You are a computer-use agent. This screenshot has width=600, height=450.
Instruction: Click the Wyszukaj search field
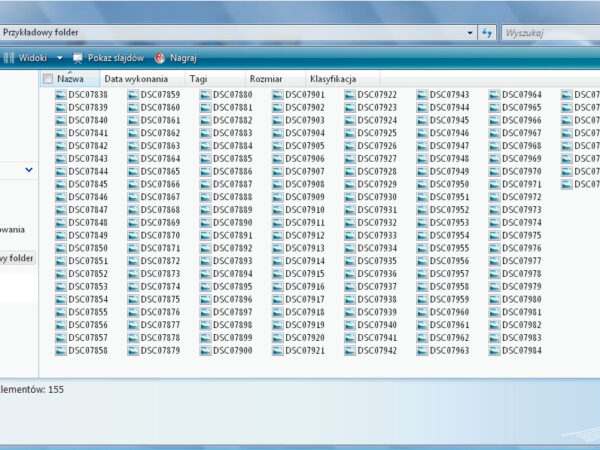click(x=550, y=33)
